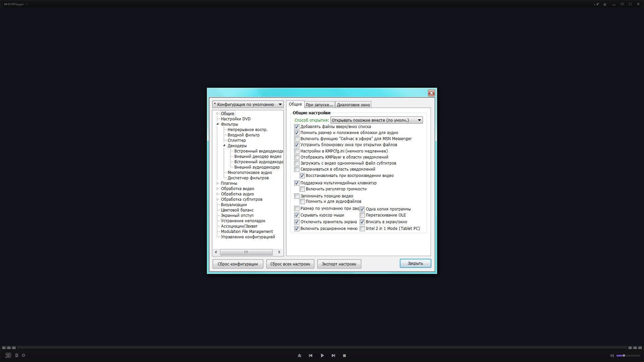
Task: Enable 'Сворачиваться в область уведомлений'
Action: coord(297,169)
